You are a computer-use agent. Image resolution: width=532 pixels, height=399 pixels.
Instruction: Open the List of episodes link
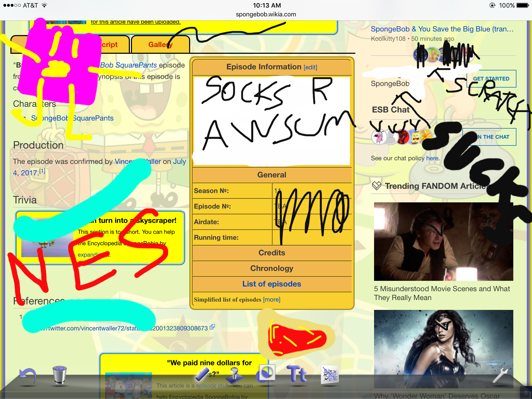[272, 284]
